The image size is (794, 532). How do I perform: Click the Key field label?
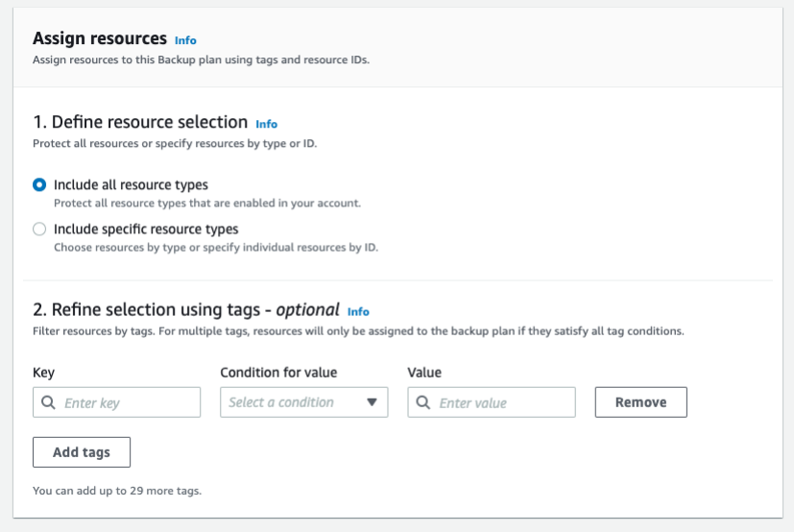[43, 373]
